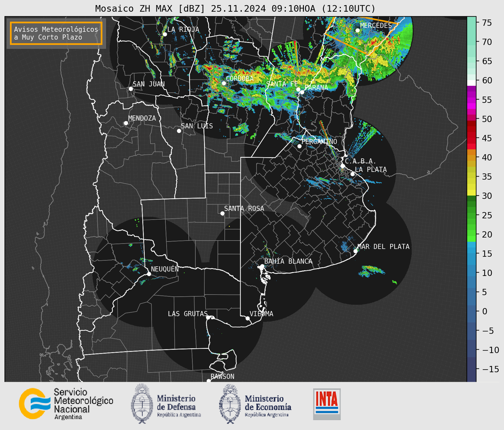Screen dimensions: 504x430
Task: Click the SANTA ROSA label
Action: point(244,208)
